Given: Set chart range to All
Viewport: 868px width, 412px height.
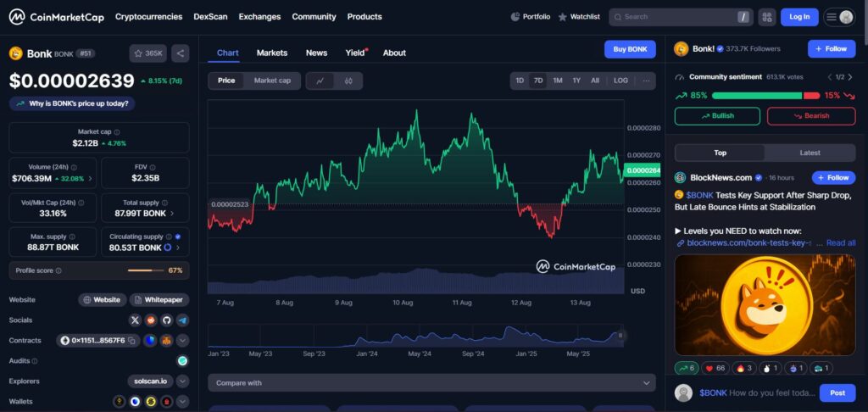Looking at the screenshot, I should pyautogui.click(x=594, y=81).
